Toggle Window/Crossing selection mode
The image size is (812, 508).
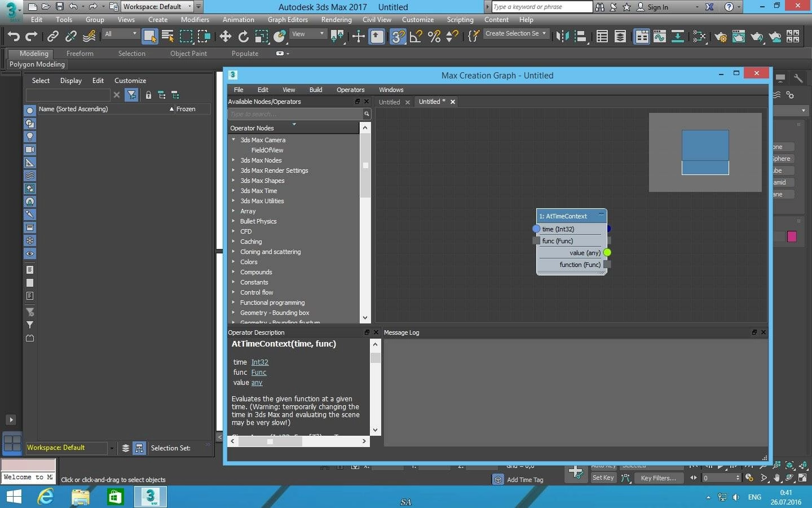(204, 37)
